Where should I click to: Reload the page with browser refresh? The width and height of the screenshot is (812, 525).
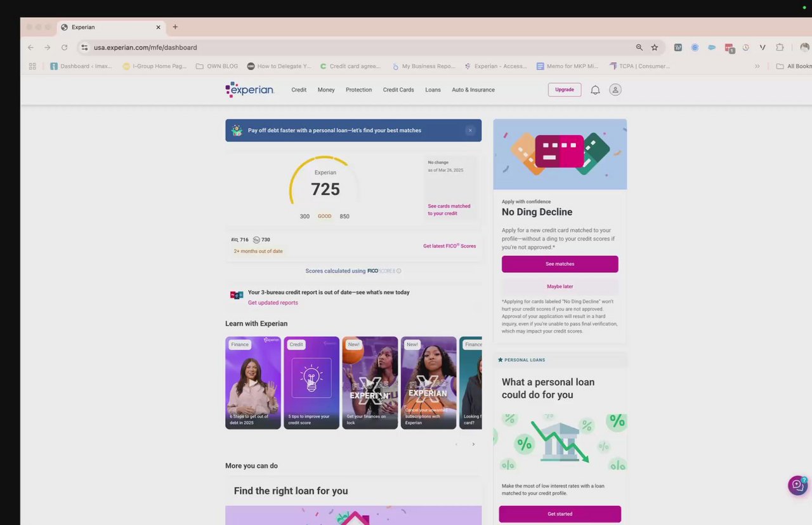click(x=64, y=48)
